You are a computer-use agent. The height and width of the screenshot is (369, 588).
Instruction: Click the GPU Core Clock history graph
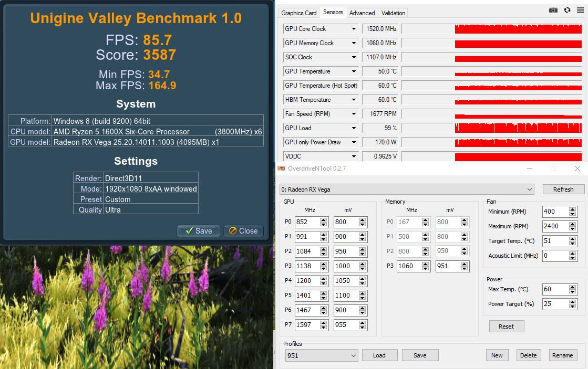tap(492, 29)
